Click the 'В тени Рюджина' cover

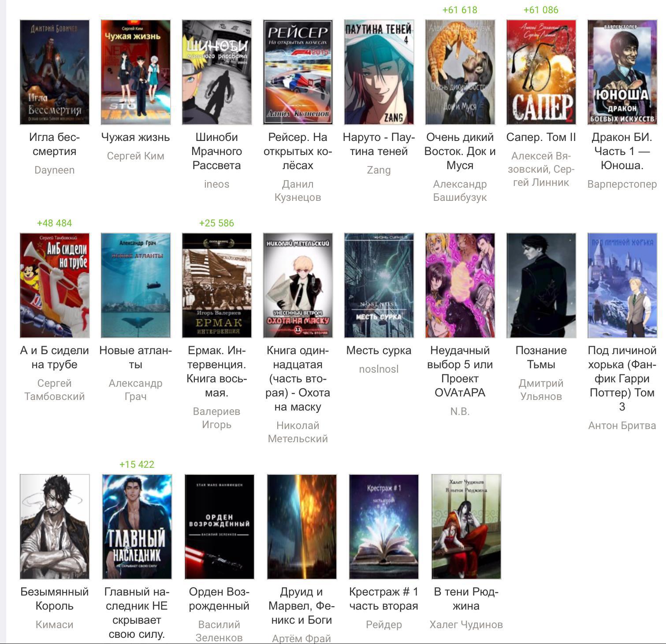(466, 527)
